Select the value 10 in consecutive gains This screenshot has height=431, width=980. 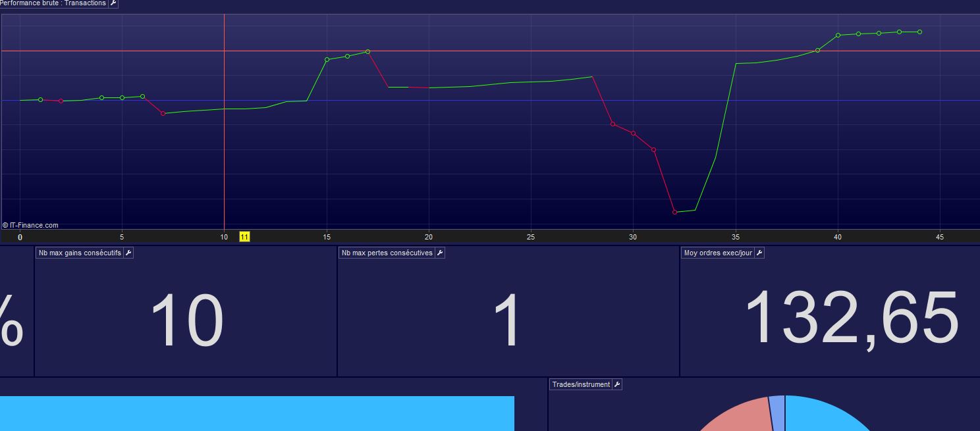pos(187,321)
